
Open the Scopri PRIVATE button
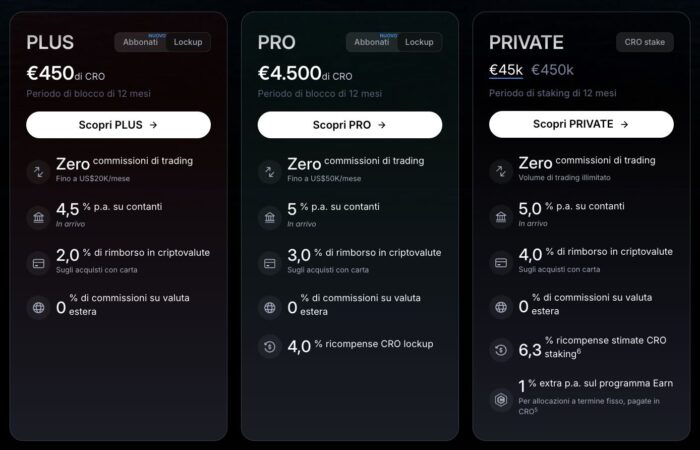pos(581,125)
